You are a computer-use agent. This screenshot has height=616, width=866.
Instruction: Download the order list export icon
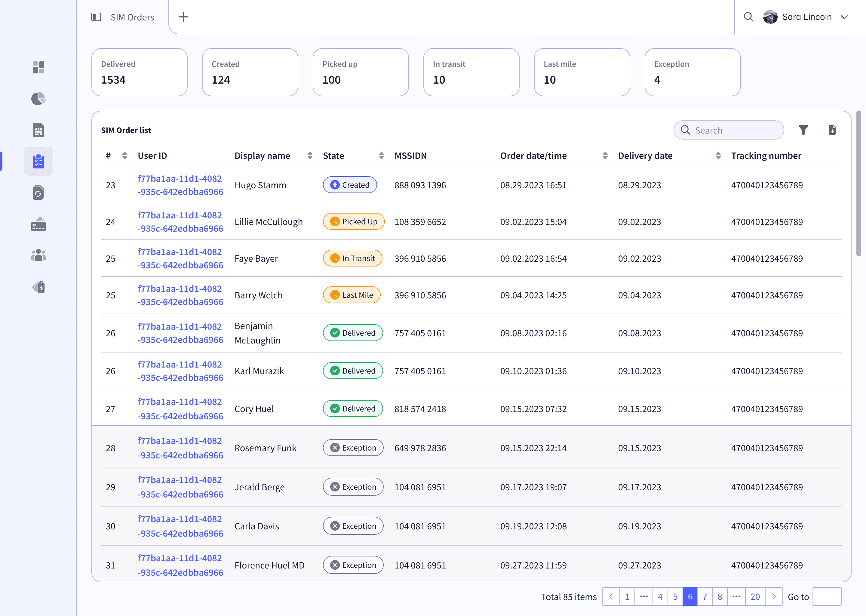pyautogui.click(x=832, y=130)
